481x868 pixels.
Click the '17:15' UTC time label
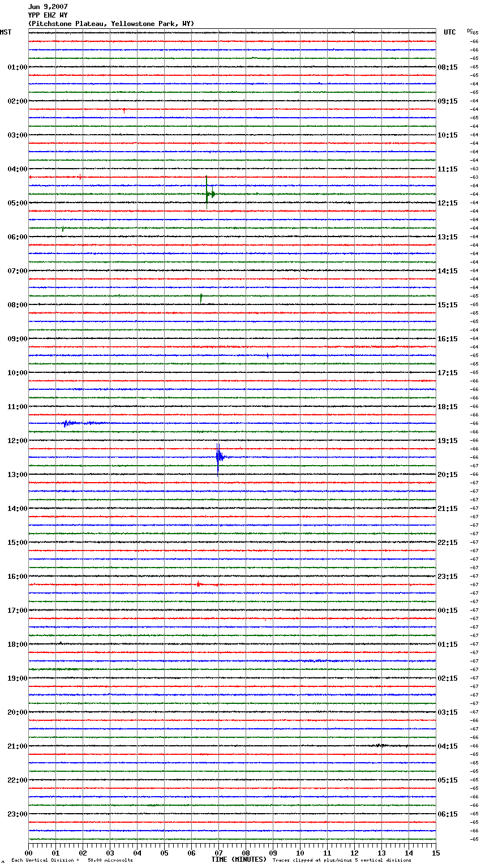tap(448, 373)
